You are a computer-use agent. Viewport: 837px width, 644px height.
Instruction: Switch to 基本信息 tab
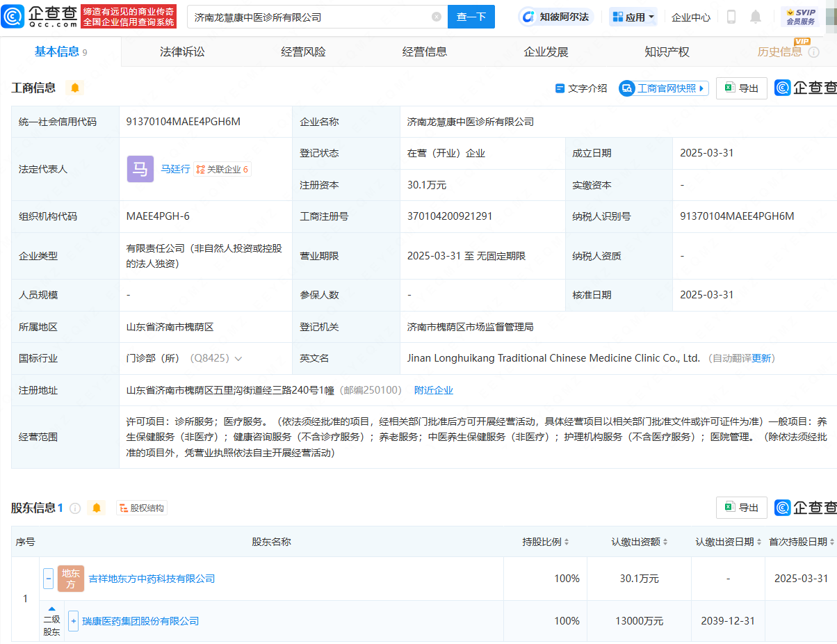pyautogui.click(x=60, y=52)
